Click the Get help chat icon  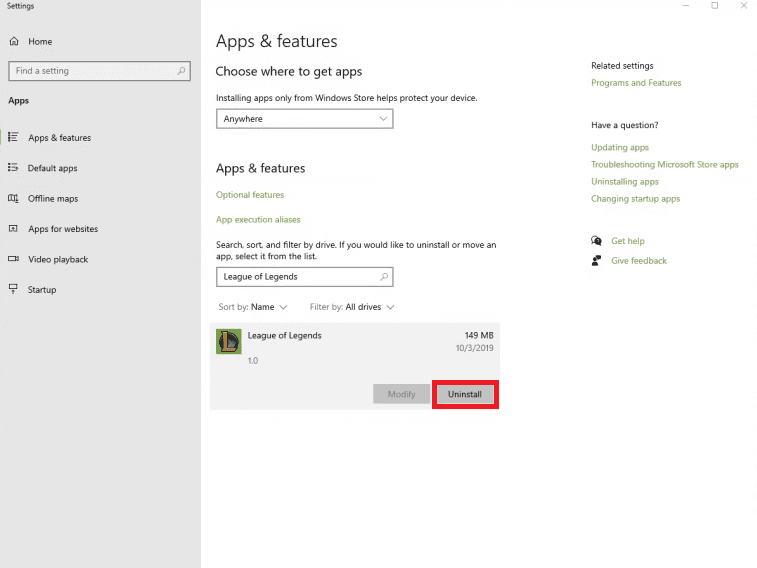pos(597,240)
